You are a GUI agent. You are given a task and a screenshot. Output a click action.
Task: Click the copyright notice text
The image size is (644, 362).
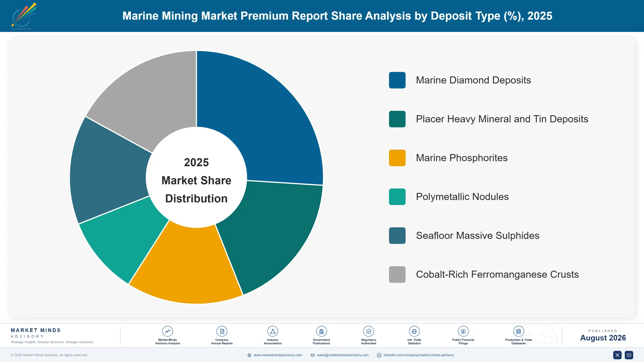(x=49, y=355)
